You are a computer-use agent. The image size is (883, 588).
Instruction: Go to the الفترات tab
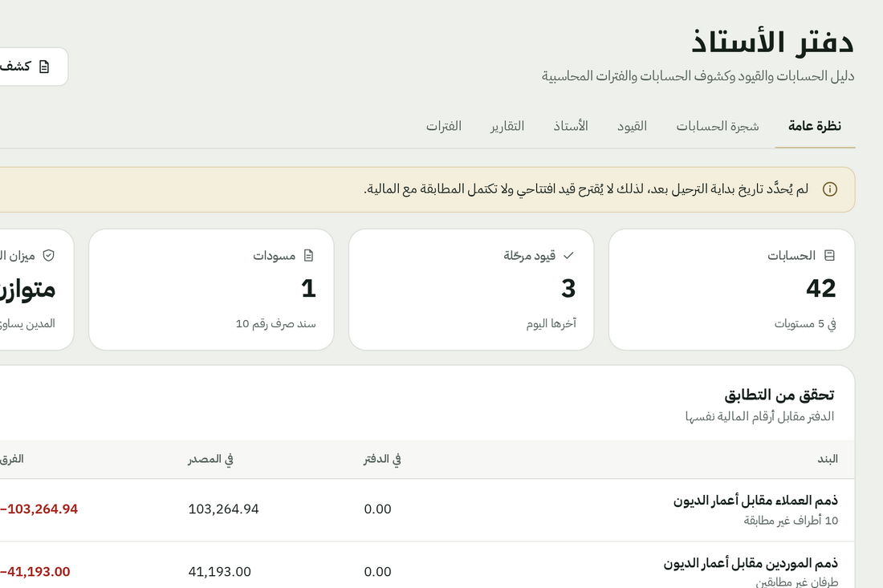point(443,126)
